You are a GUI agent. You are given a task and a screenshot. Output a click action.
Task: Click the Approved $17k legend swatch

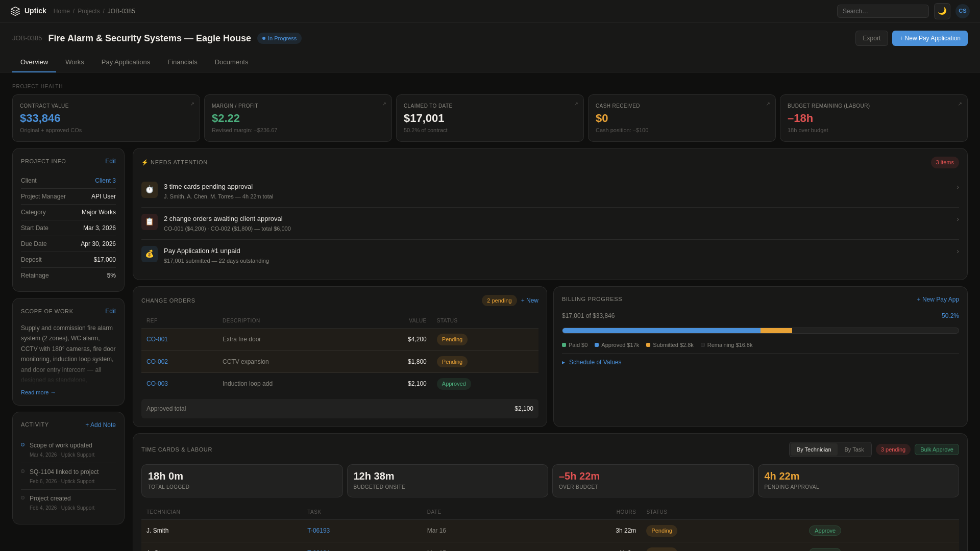click(x=597, y=345)
